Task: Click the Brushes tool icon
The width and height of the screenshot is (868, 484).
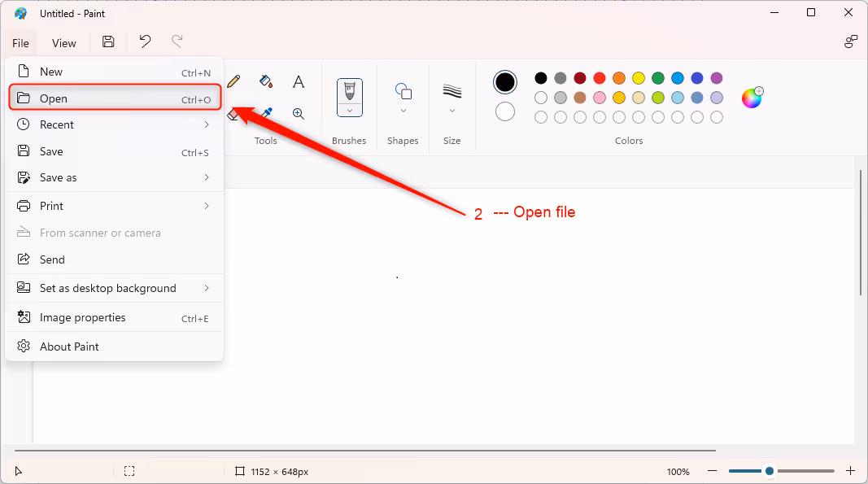Action: point(349,91)
